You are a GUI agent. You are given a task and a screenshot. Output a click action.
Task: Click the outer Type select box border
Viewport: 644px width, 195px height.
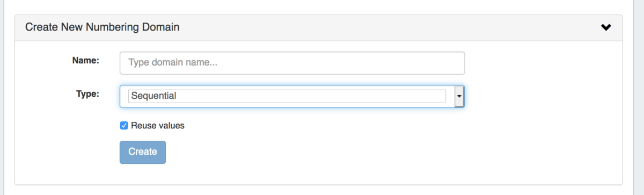pyautogui.click(x=292, y=96)
